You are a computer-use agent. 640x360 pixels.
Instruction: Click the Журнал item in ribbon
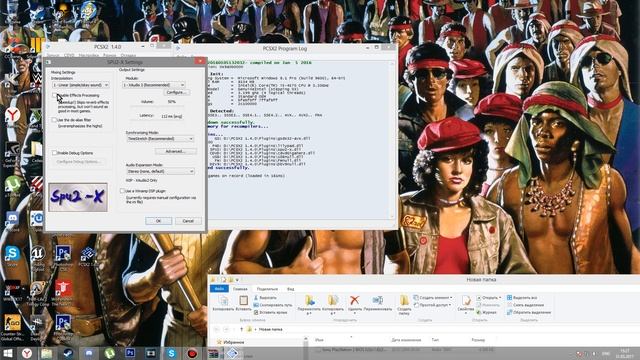coord(487,312)
